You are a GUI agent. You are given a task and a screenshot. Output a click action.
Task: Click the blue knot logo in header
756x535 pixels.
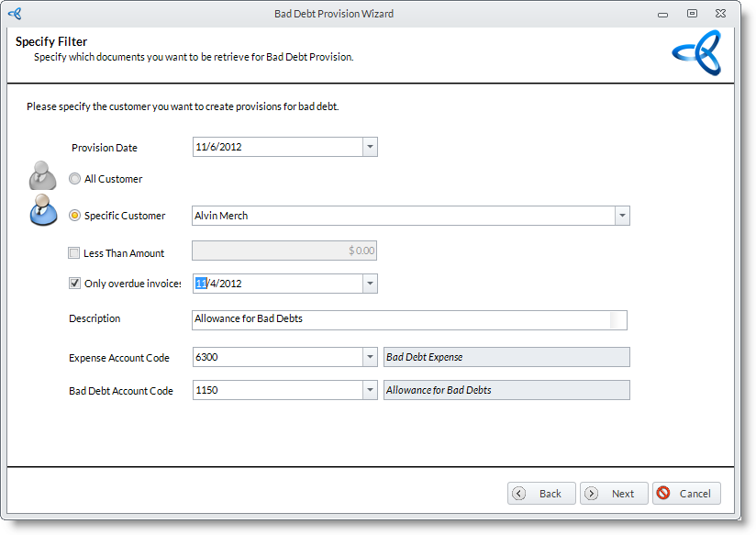(696, 53)
